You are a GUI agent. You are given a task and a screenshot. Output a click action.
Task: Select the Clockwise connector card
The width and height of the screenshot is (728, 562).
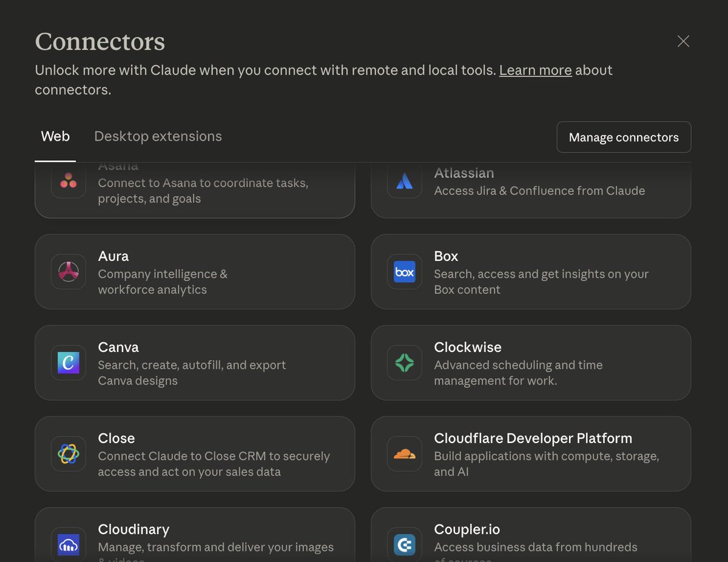pos(531,363)
